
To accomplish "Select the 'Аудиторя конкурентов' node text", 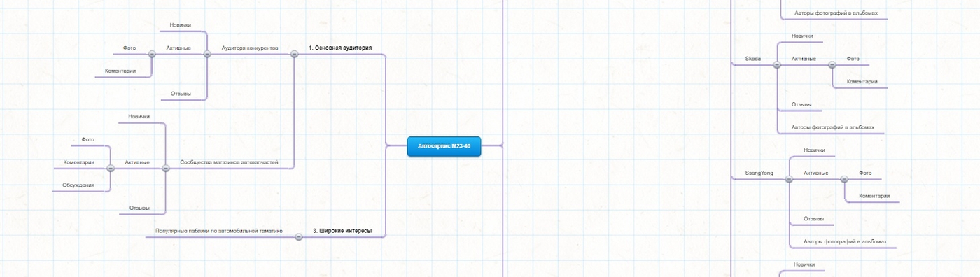I will (x=250, y=48).
